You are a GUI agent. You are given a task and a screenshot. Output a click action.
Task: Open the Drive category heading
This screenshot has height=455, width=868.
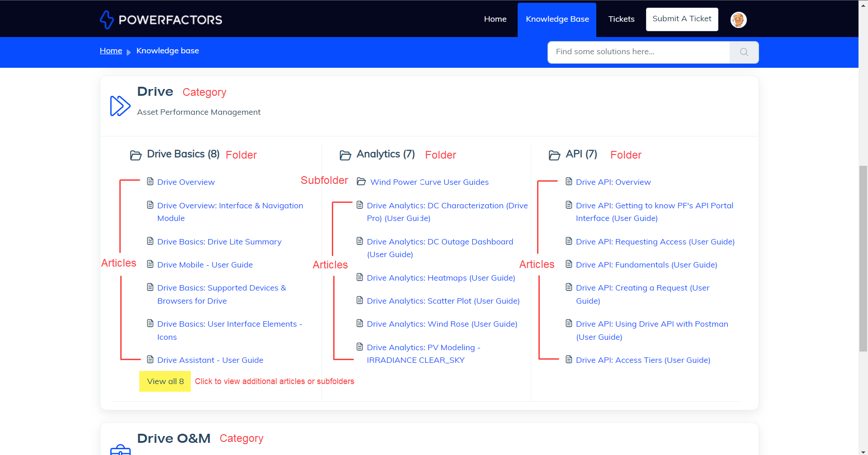pos(155,92)
